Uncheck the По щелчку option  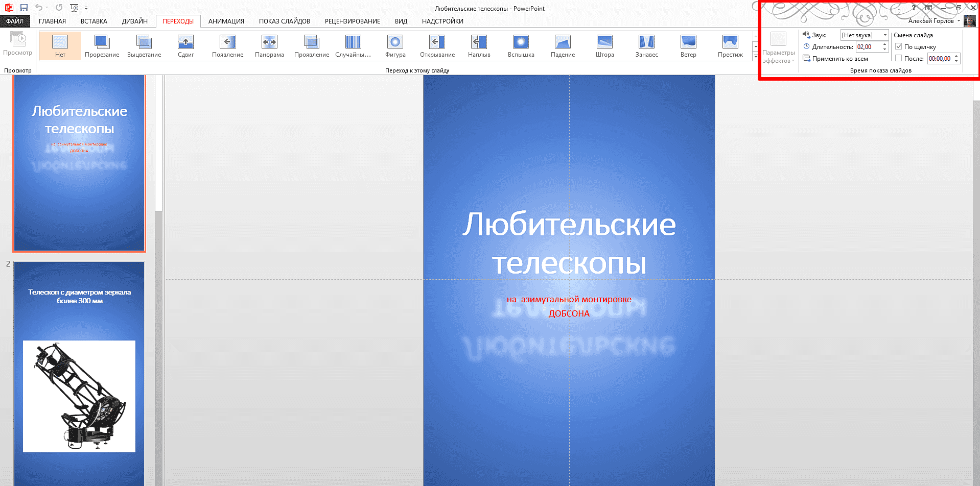tap(898, 46)
